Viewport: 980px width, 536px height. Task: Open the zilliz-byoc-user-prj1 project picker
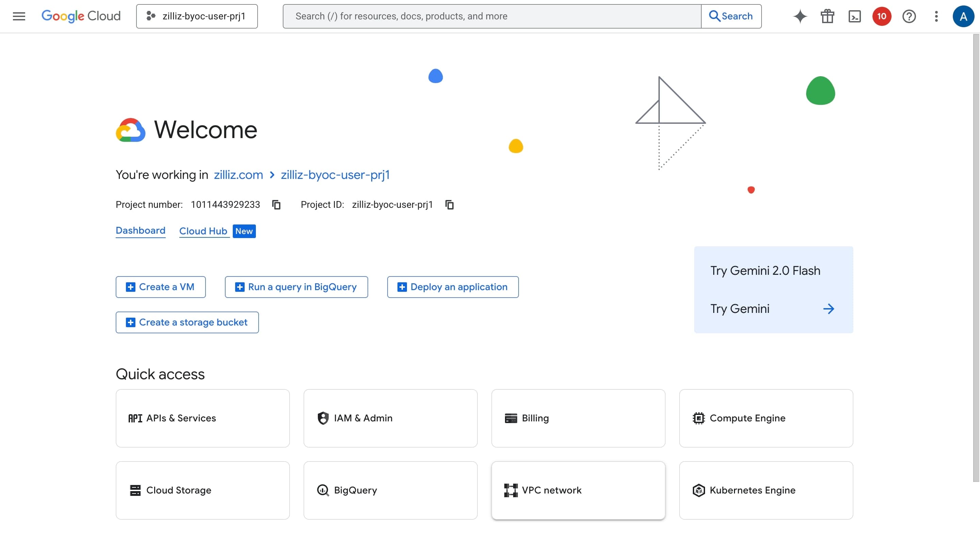197,16
